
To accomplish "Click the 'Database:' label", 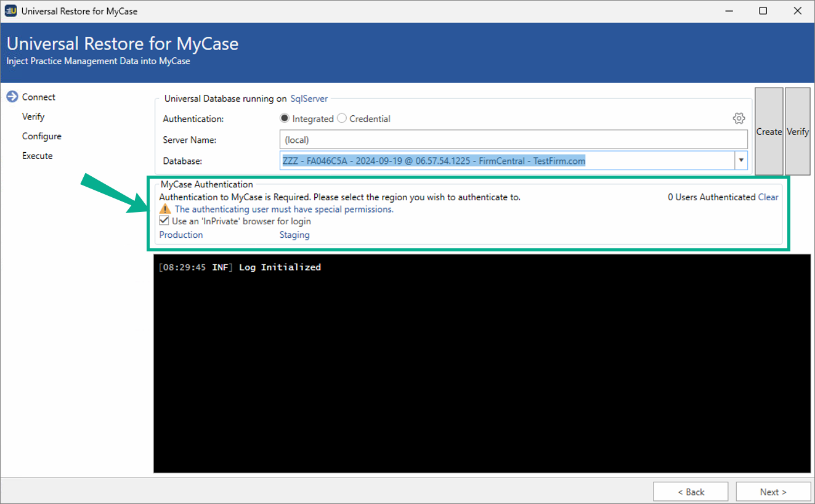I will point(183,161).
